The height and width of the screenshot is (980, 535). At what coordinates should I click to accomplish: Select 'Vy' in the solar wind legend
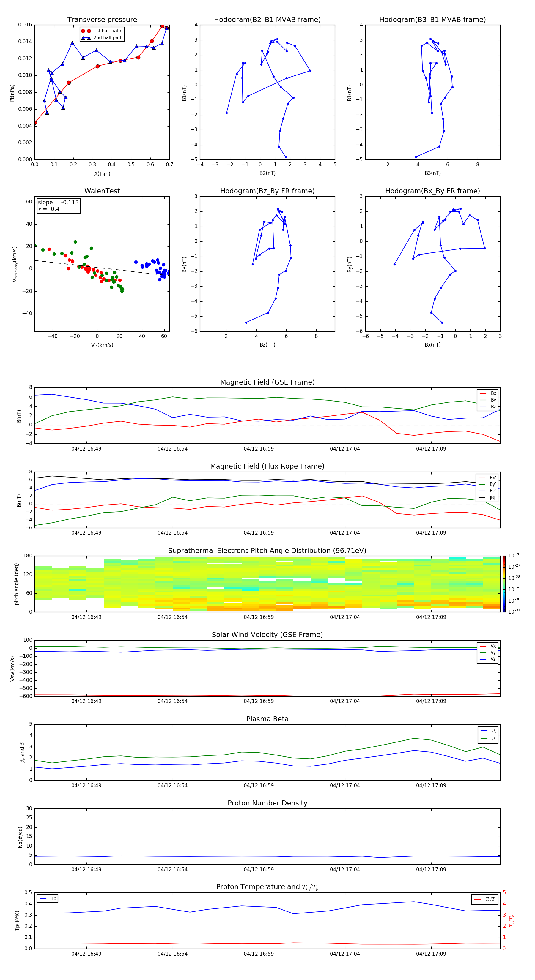488,652
